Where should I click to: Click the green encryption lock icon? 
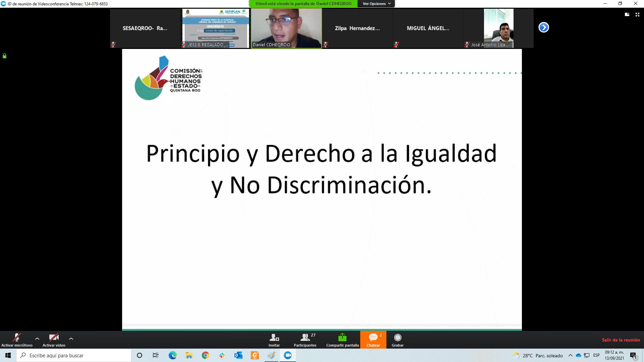click(x=5, y=56)
